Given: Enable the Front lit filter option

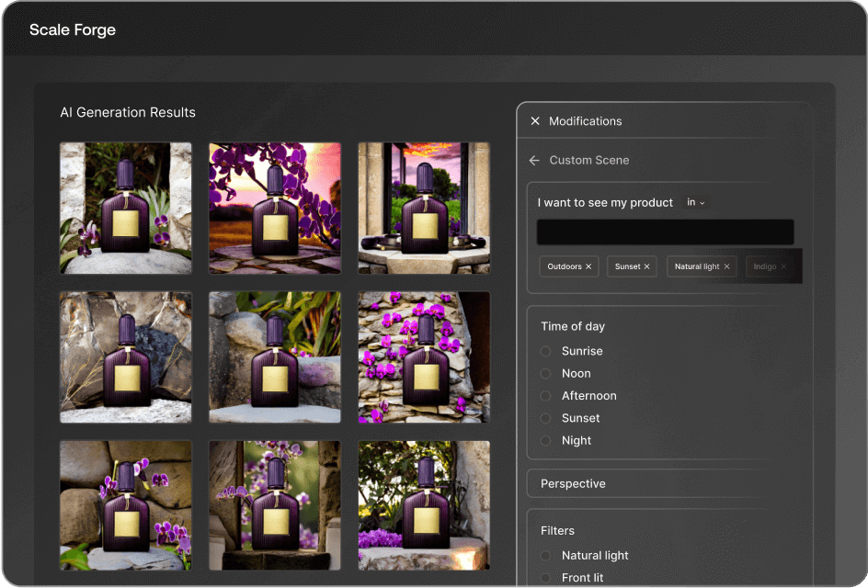Looking at the screenshot, I should click(x=545, y=578).
